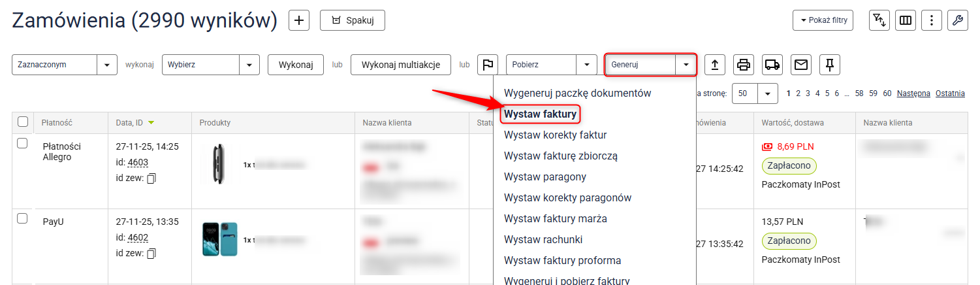Expand the Zaznaczonym dropdown
Viewport: 980px width, 285px height.
pos(106,65)
